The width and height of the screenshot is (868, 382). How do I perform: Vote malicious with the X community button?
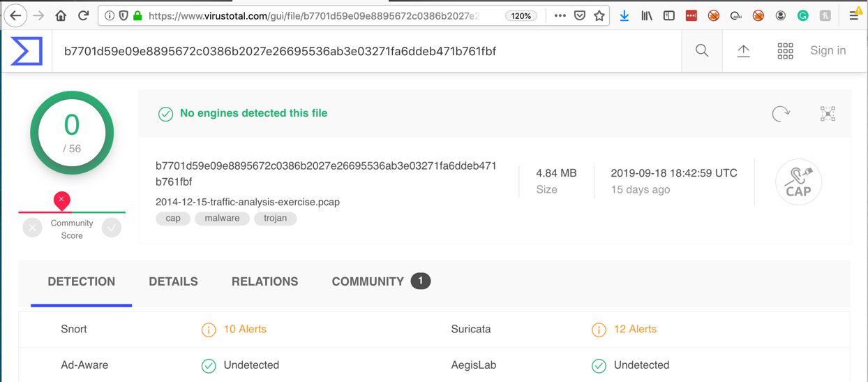click(x=32, y=228)
